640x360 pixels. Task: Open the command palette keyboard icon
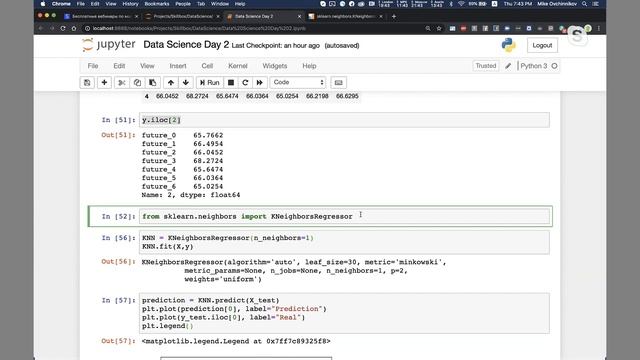338,82
